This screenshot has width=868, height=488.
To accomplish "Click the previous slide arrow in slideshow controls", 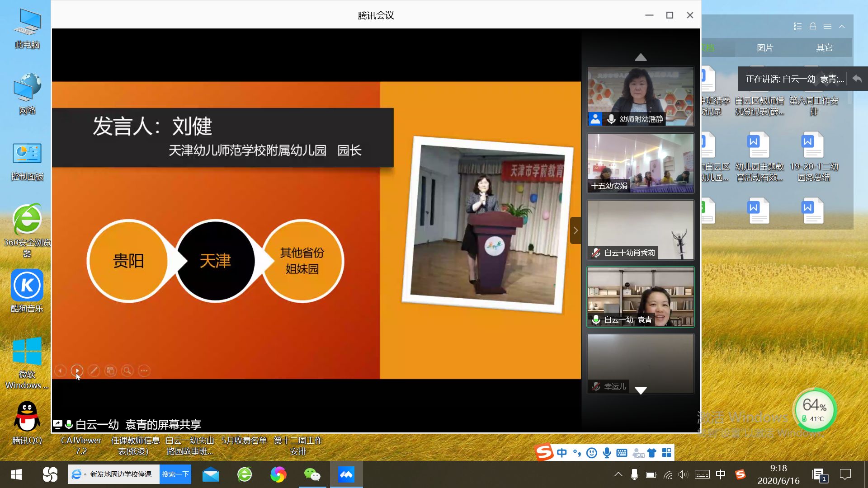I will click(60, 371).
